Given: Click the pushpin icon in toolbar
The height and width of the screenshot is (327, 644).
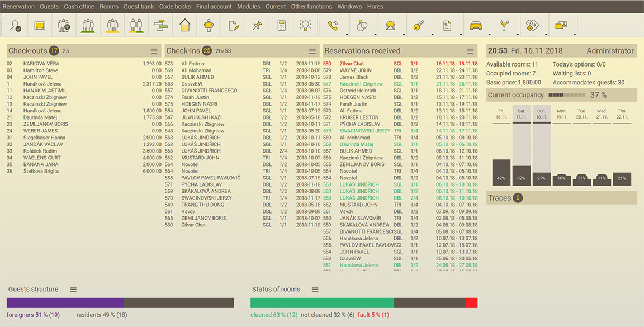Looking at the screenshot, I should point(257,26).
